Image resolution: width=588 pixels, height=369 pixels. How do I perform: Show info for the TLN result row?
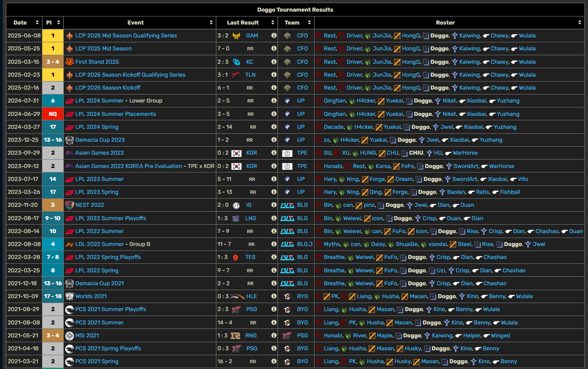point(274,75)
